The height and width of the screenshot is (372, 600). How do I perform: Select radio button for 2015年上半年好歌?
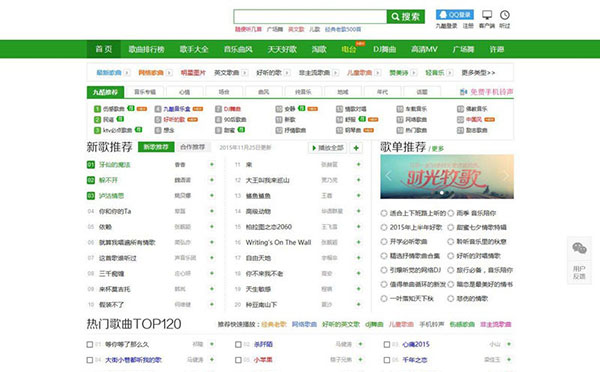[384, 227]
